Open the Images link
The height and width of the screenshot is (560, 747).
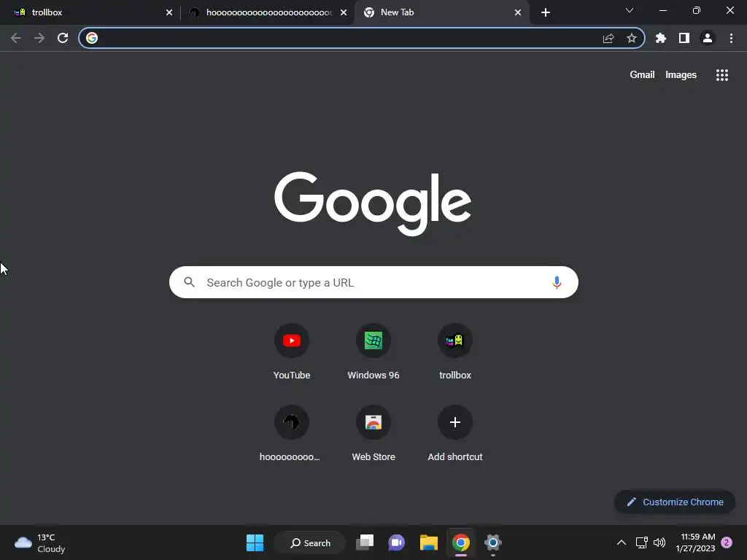(681, 75)
